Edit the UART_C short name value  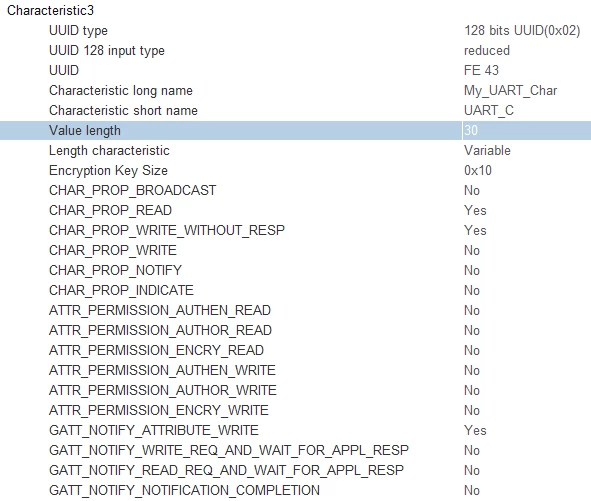click(x=489, y=110)
